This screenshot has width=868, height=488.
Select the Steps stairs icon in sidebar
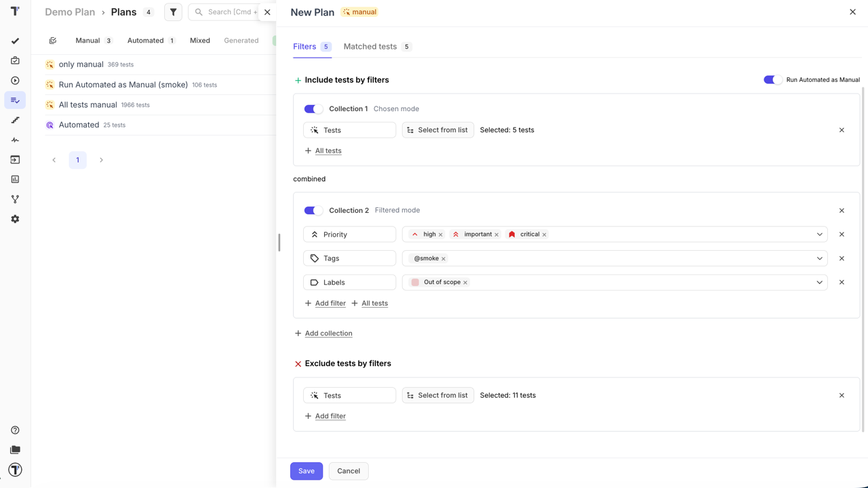point(15,119)
